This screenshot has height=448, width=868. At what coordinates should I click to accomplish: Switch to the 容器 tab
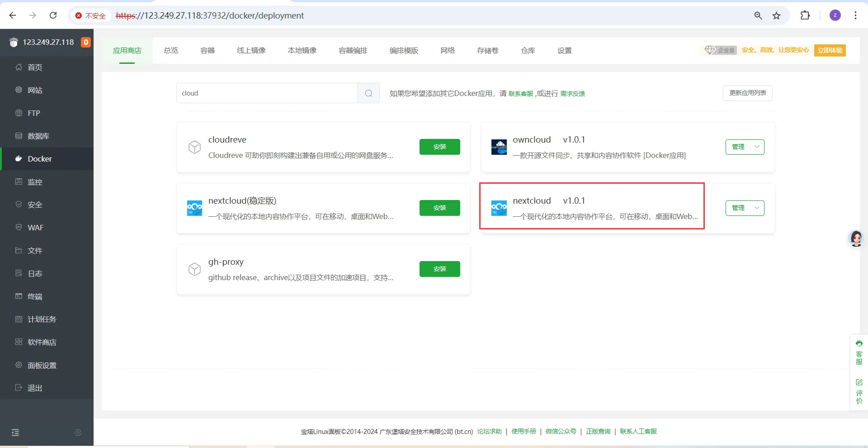(x=208, y=51)
